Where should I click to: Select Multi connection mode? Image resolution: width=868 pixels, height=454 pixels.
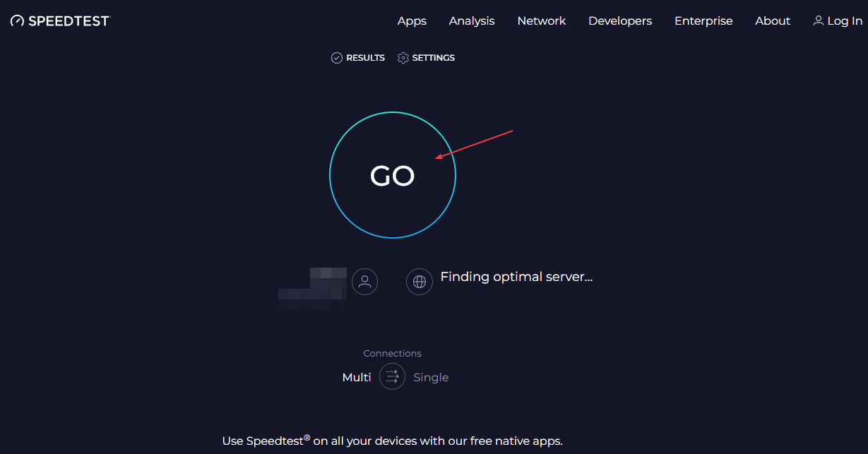coord(357,378)
